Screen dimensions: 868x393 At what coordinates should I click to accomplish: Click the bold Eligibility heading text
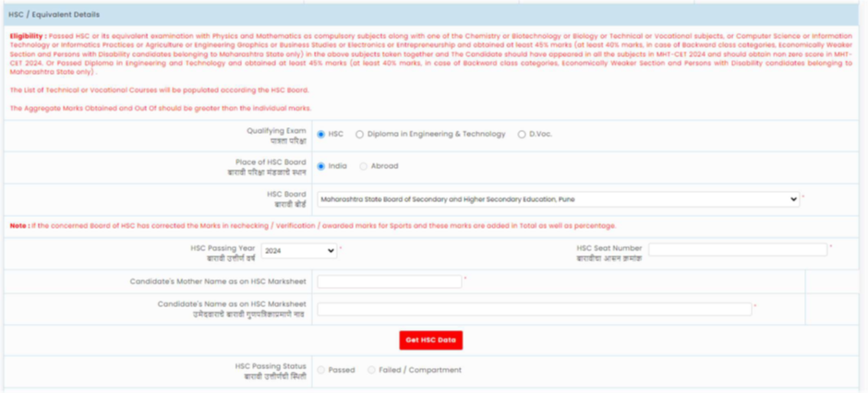tap(25, 36)
